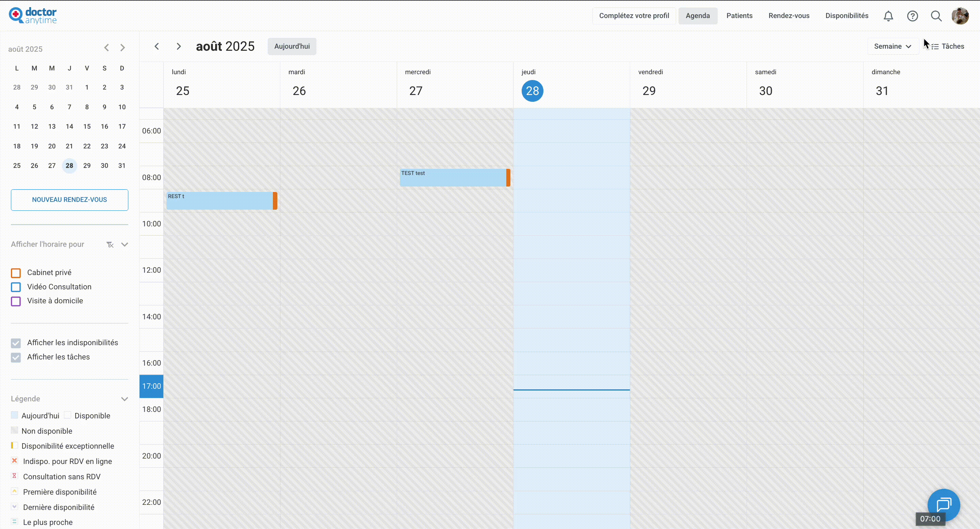Open the Disponibilités menu item
Viewport: 980px width, 529px height.
[x=847, y=16]
